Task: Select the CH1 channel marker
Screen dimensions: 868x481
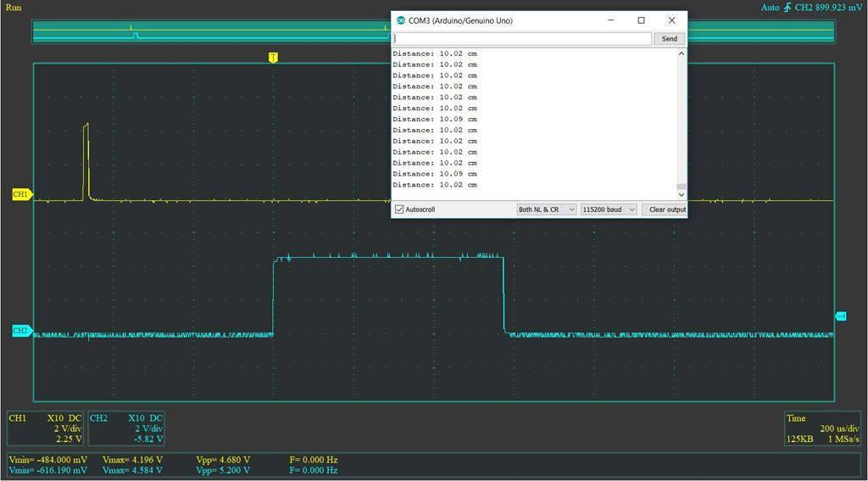Action: click(x=22, y=194)
